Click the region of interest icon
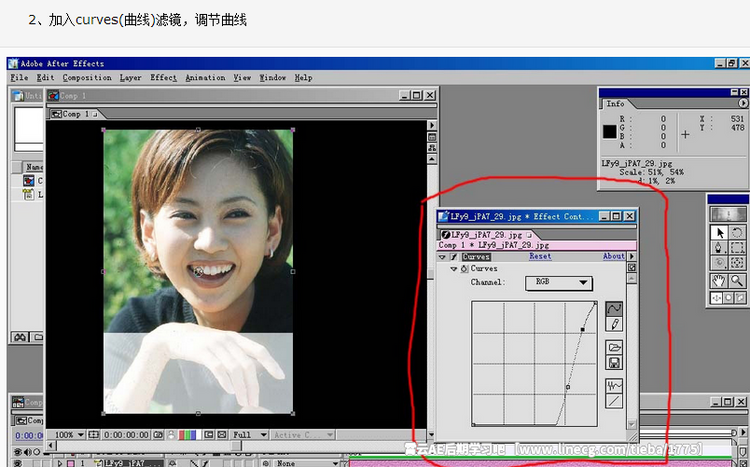Screen dimensions: 750x467 click(209, 435)
